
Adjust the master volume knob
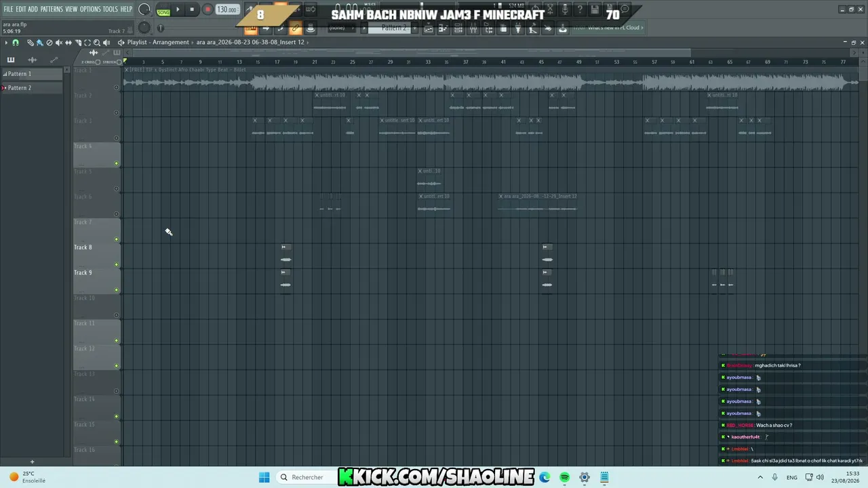[144, 9]
